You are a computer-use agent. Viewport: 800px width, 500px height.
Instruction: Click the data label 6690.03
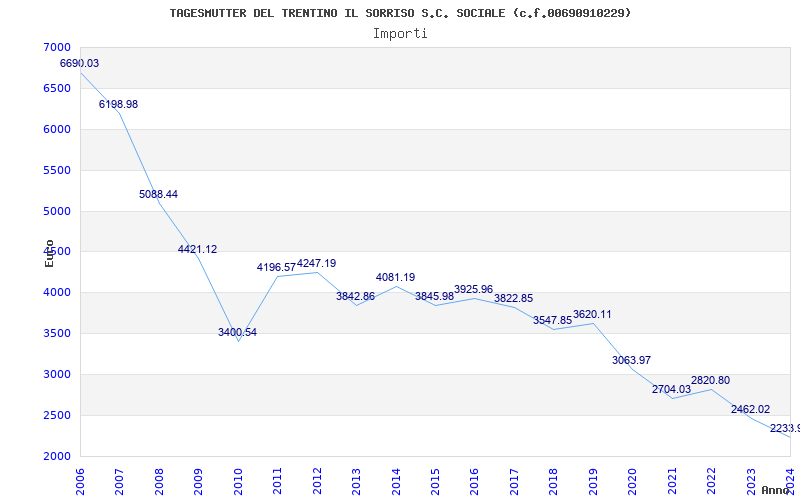click(79, 64)
